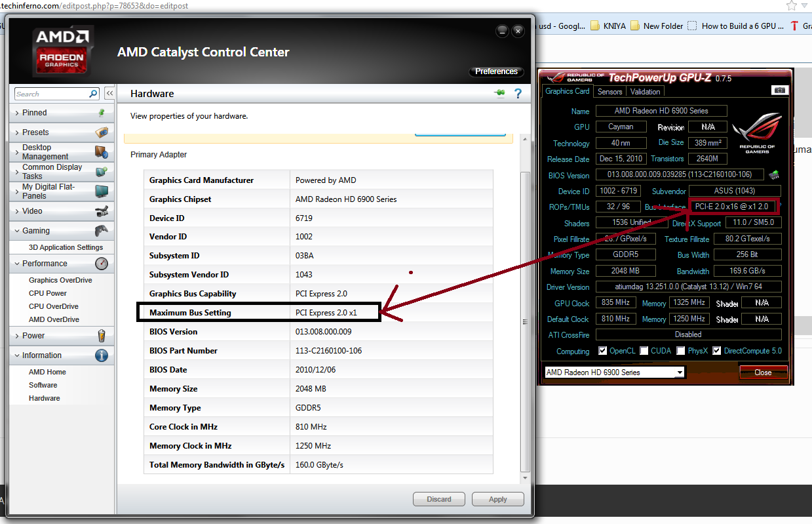Screen dimensions: 812x524
Task: Click the New Folder bookmark
Action: tap(657, 26)
